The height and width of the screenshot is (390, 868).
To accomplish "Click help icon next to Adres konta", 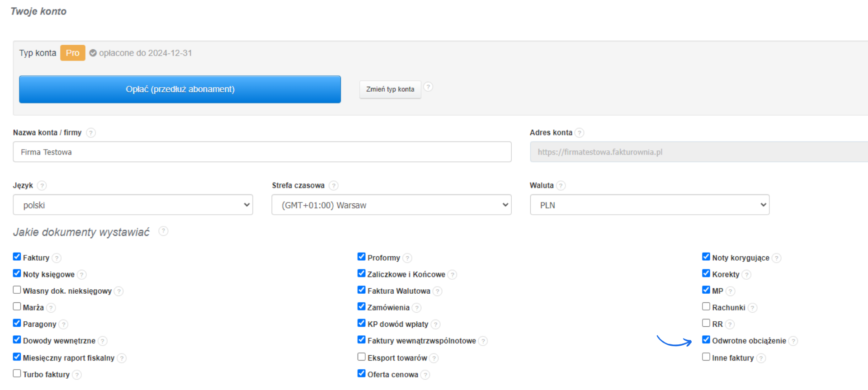I will tap(579, 133).
